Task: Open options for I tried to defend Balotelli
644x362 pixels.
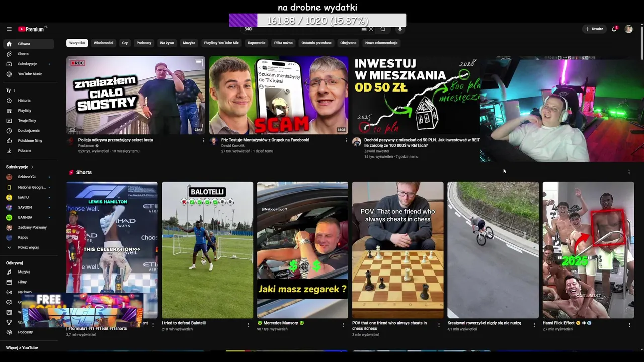Action: coord(248,325)
